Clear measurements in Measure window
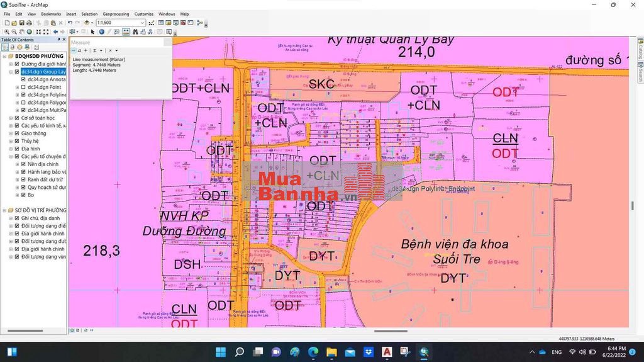644x362 pixels. pyautogui.click(x=110, y=50)
